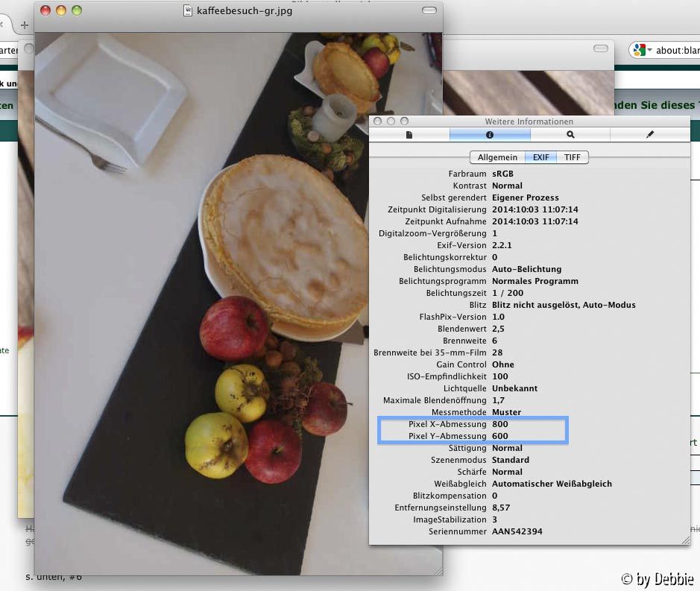Toggle the toolbar pill button of kaffeebesuch-gr.jpg window
Screen dimensions: 700x591
click(x=429, y=10)
